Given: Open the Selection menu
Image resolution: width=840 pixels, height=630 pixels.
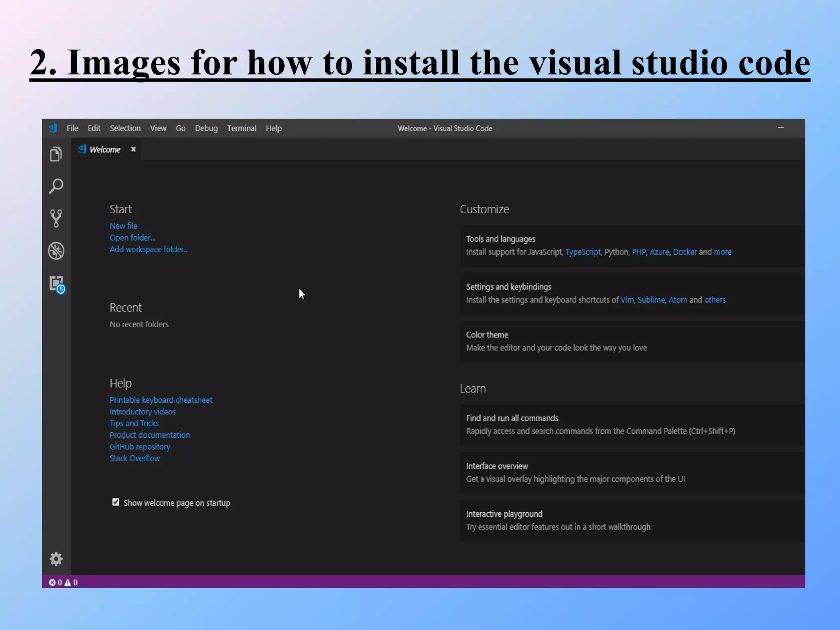Looking at the screenshot, I should [125, 128].
